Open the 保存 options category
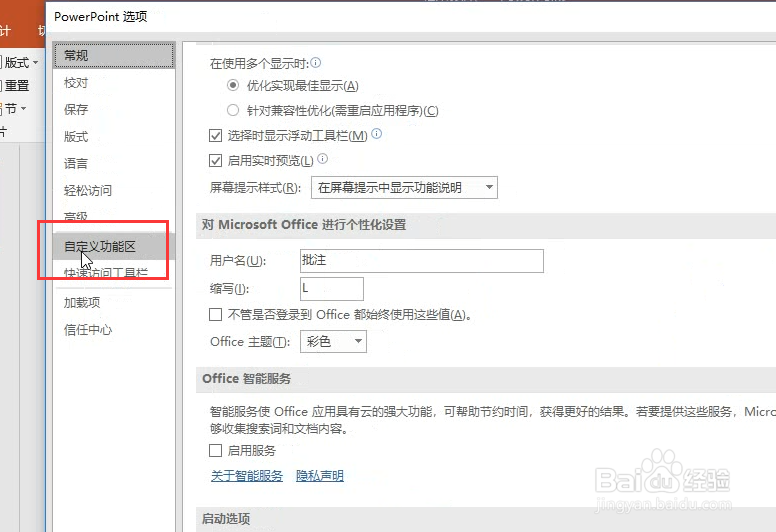Screen dimensions: 776x532 114,109
